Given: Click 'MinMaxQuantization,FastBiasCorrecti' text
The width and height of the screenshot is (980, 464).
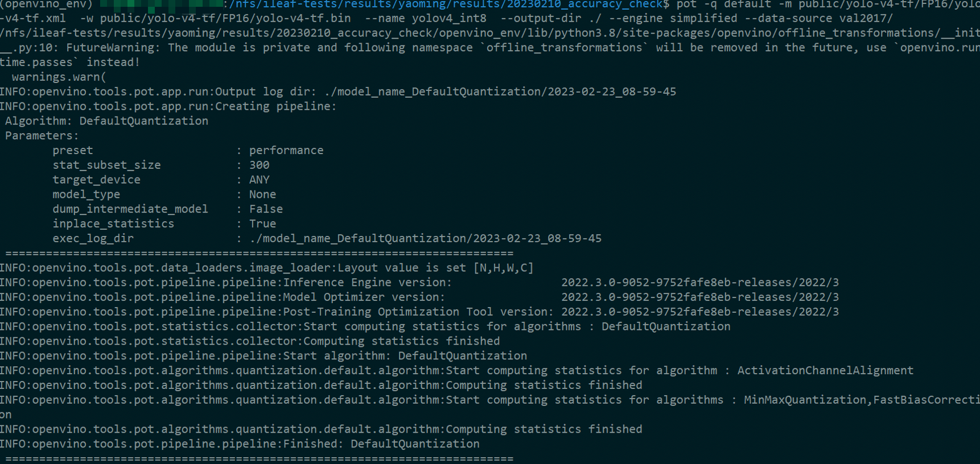Looking at the screenshot, I should (x=862, y=400).
